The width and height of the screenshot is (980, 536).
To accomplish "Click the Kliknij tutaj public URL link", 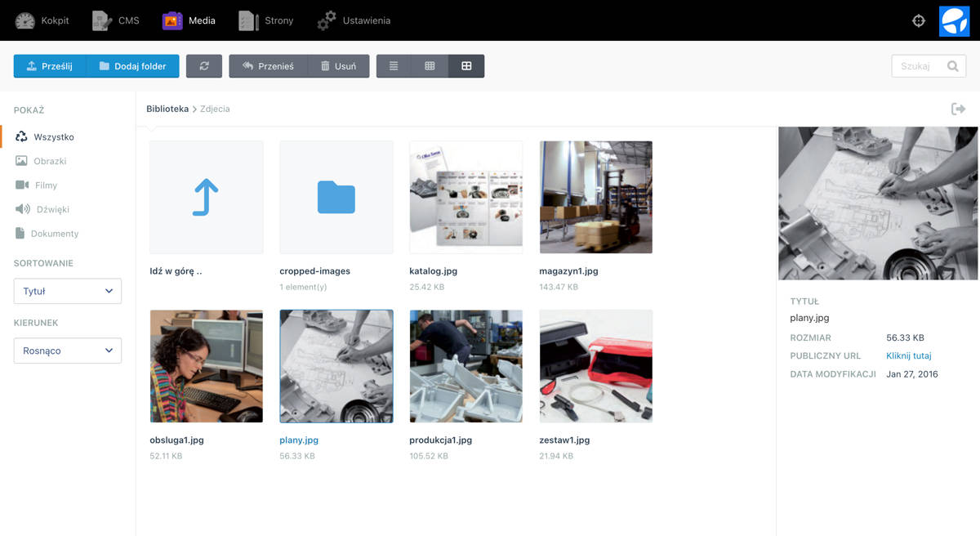I will (x=909, y=355).
